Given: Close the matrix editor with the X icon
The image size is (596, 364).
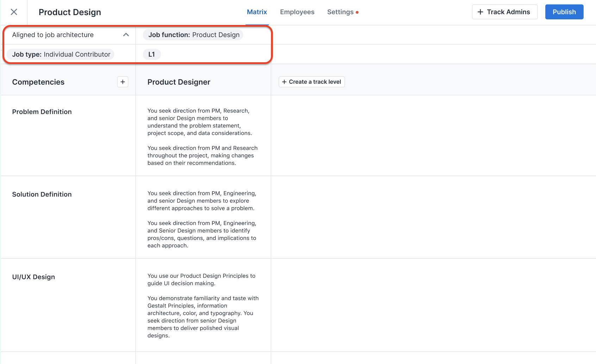Looking at the screenshot, I should click(14, 12).
